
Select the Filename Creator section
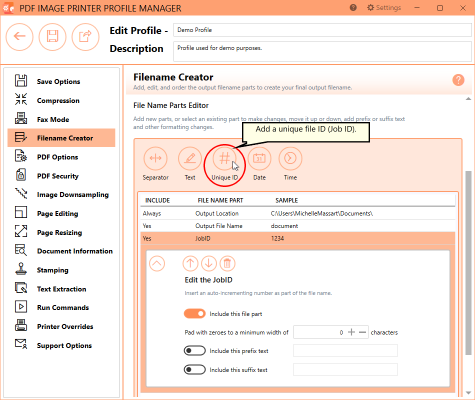click(x=61, y=138)
